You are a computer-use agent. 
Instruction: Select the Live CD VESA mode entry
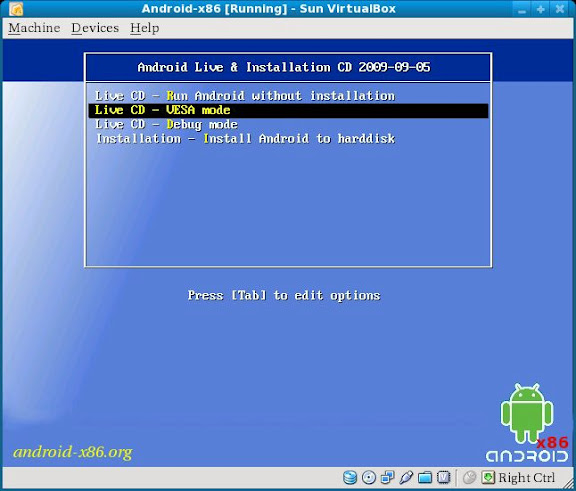(288, 111)
